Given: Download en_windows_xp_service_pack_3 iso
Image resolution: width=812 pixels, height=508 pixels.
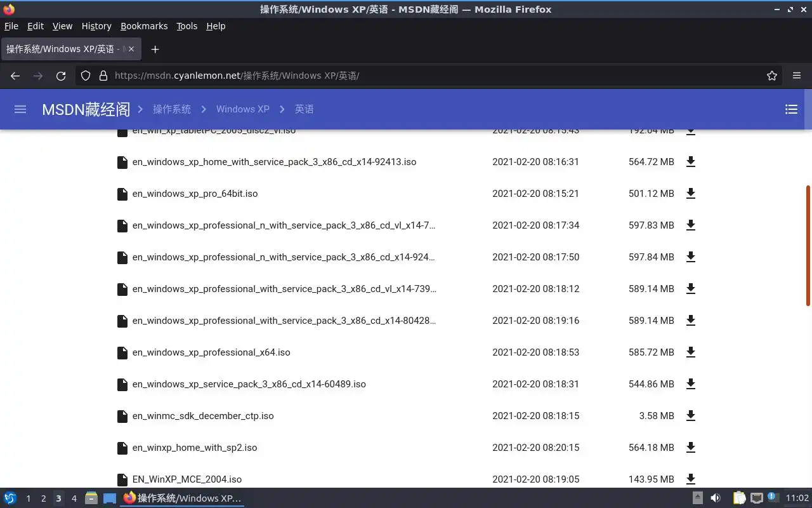Looking at the screenshot, I should (691, 384).
